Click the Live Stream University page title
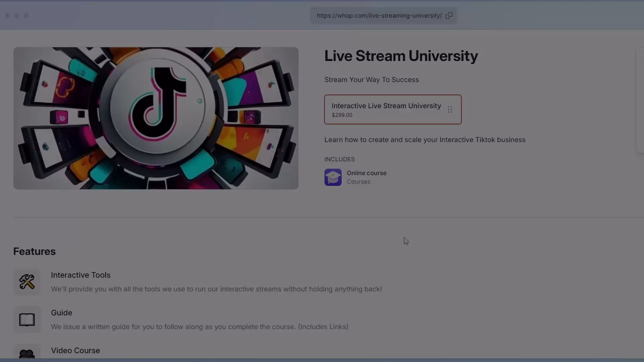Screen dimensions: 644x362 tap(401, 56)
